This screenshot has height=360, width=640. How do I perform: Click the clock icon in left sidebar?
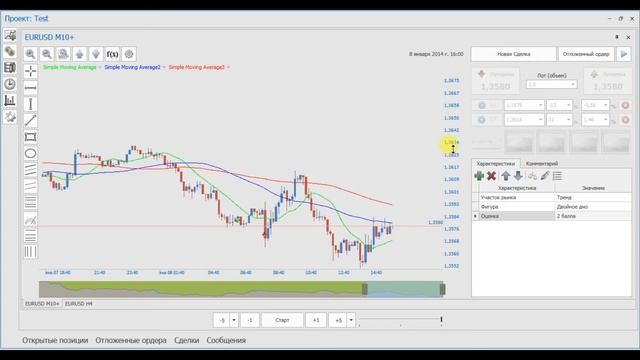click(10, 84)
